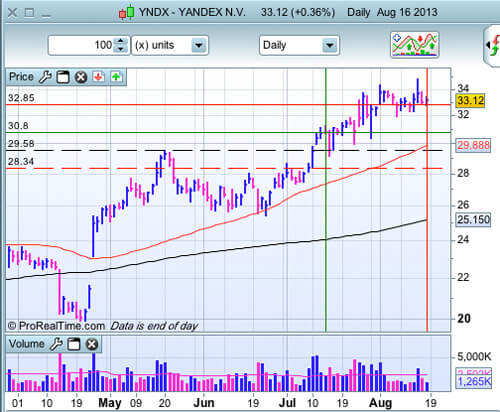This screenshot has height=412, width=500.
Task: Click the 33.12 yellow price label
Action: [470, 100]
